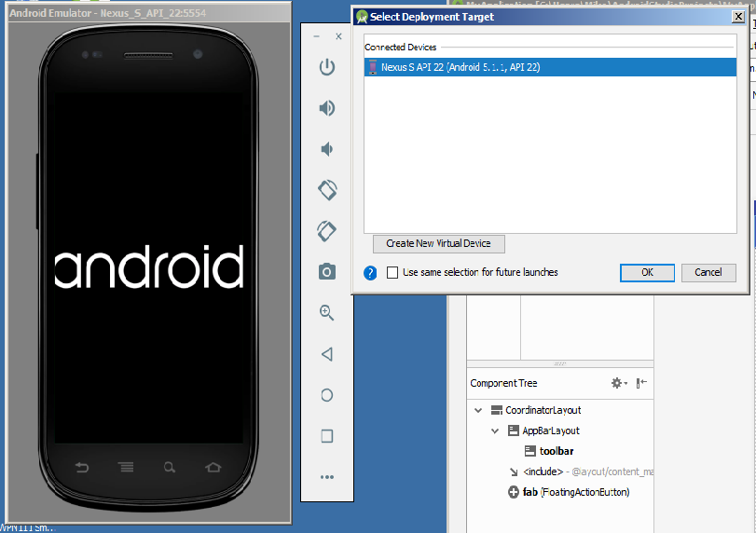Tap the emulator Overview square icon
This screenshot has width=756, height=533.
coord(327,436)
